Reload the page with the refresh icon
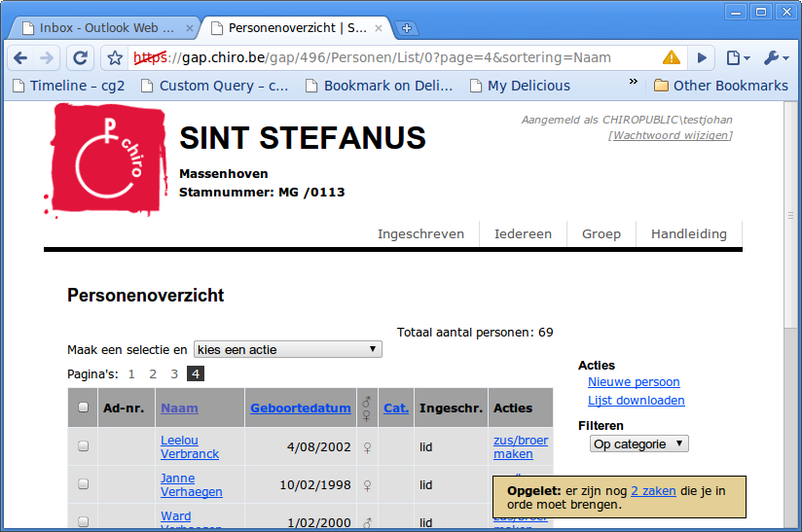This screenshot has height=532, width=802. tap(81, 57)
